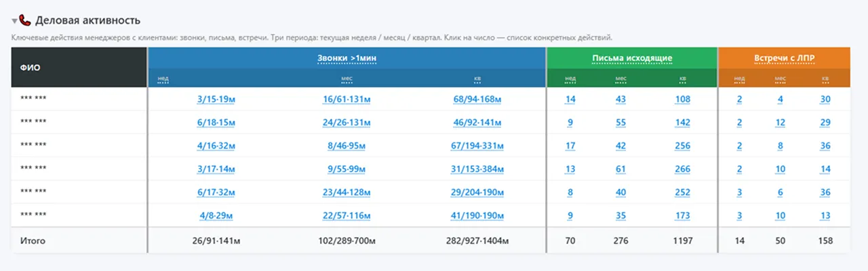Click total letters value 276
The height and width of the screenshot is (271, 868).
(x=620, y=241)
